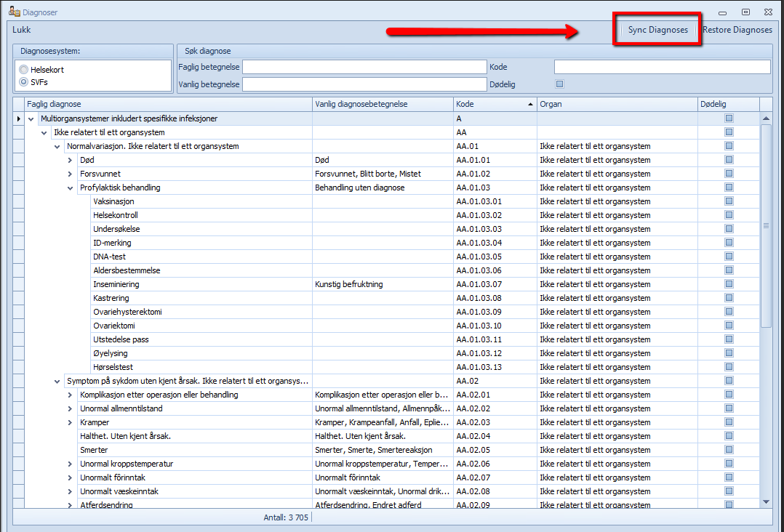
Task: Click the Sync Diagnoses button
Action: click(x=657, y=30)
